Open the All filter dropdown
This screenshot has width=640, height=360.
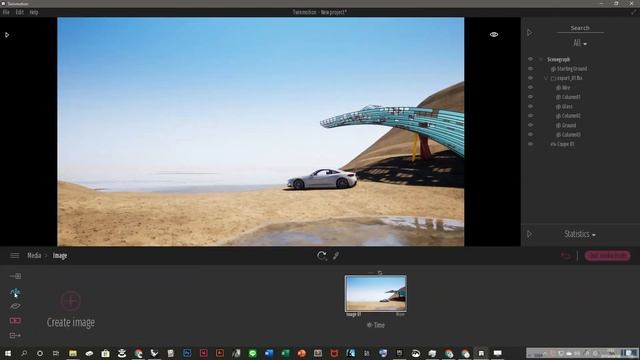tap(580, 43)
